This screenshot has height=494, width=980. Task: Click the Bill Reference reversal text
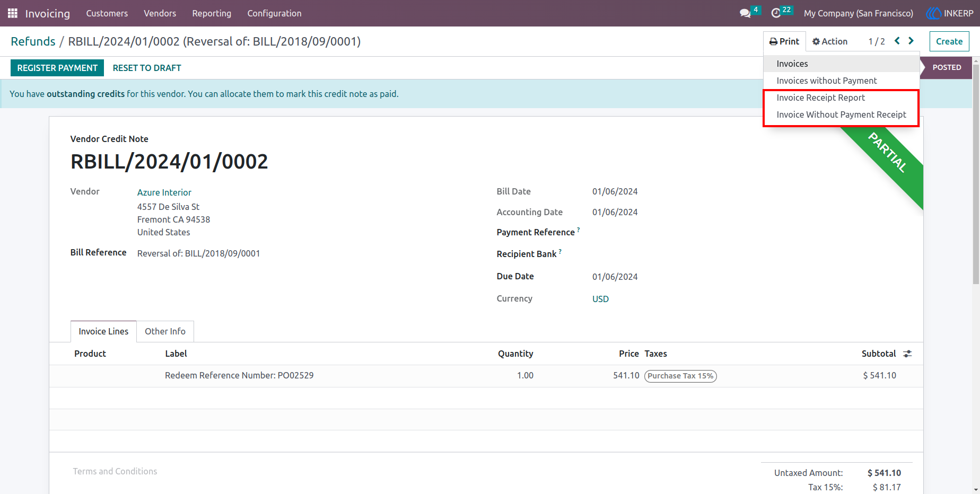pyautogui.click(x=199, y=253)
